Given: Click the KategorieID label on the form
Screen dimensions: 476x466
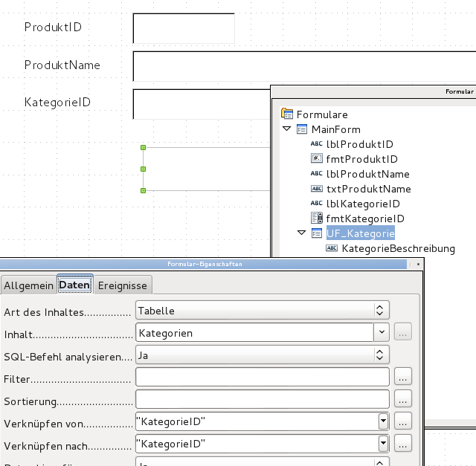Looking at the screenshot, I should point(57,103).
